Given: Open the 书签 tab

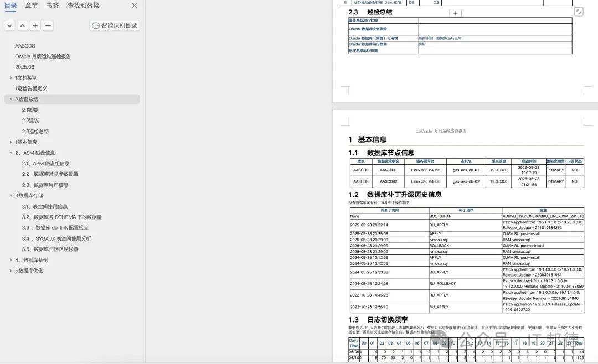Looking at the screenshot, I should tap(53, 6).
